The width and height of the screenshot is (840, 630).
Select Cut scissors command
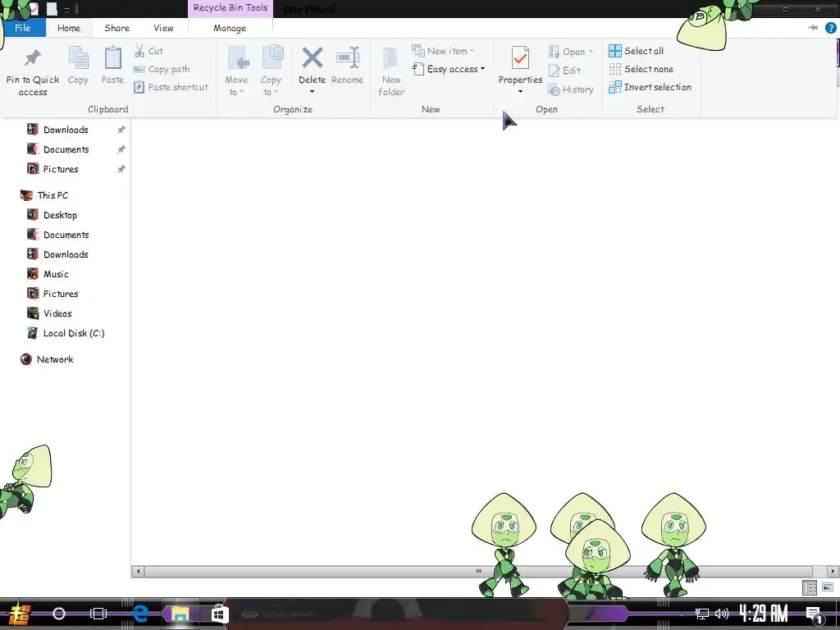(x=148, y=51)
